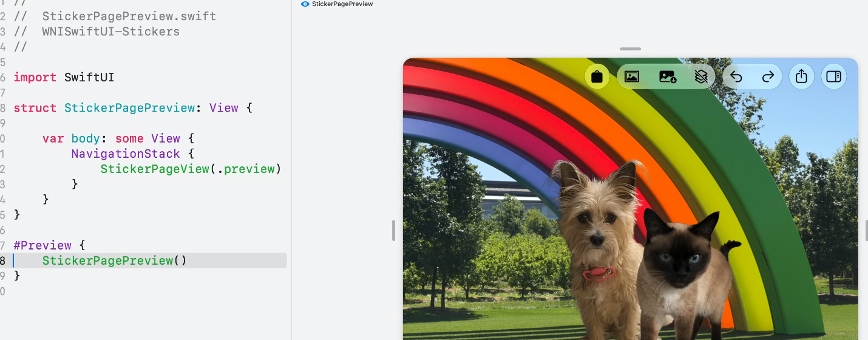868x340 pixels.
Task: Open the photo picker image icon
Action: coord(632,77)
